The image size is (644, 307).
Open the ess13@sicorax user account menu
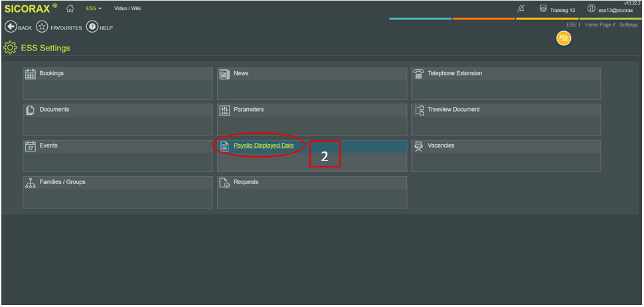(609, 9)
